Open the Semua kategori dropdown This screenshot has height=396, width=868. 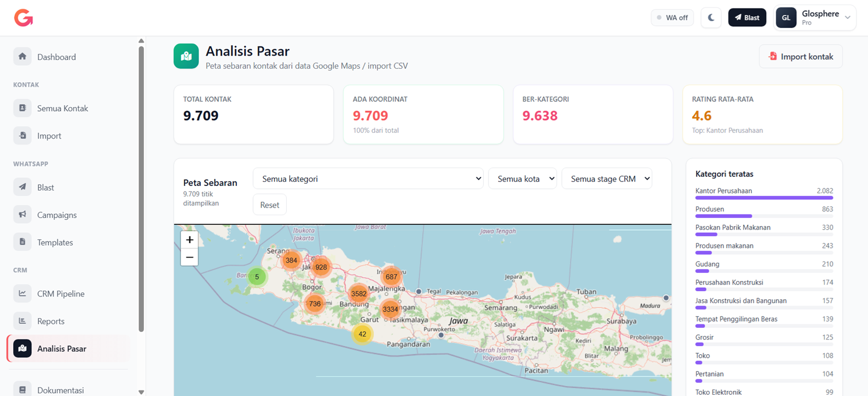click(x=369, y=179)
